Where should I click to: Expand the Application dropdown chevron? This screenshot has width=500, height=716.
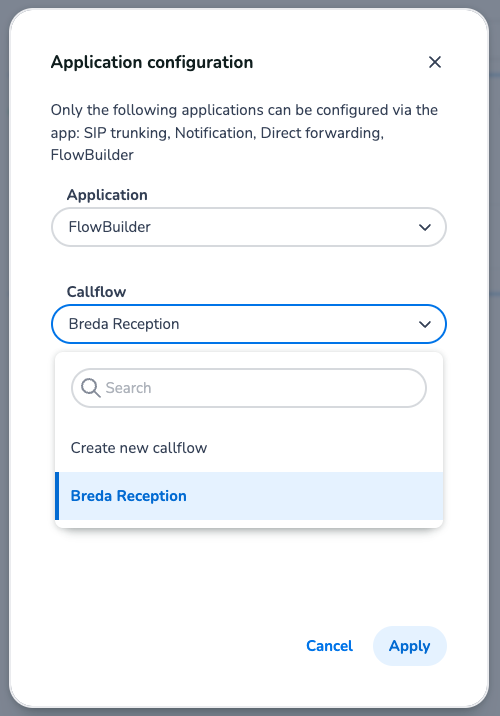click(425, 227)
